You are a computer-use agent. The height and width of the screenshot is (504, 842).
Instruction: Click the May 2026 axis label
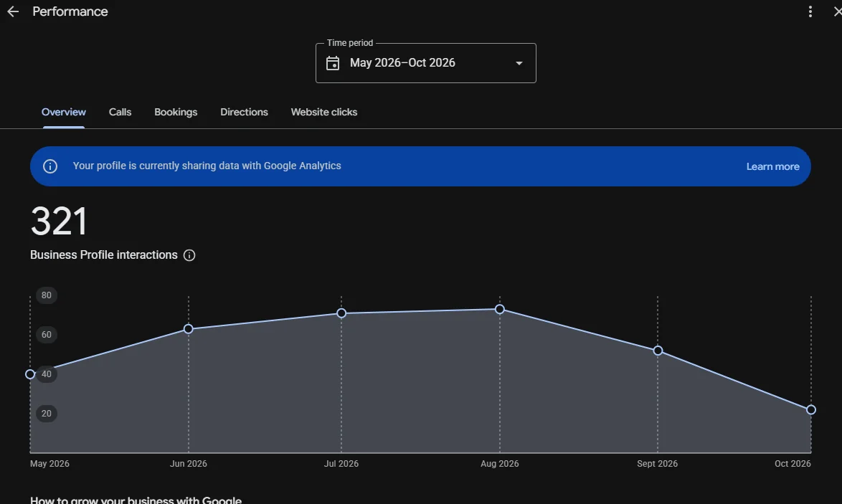pos(49,464)
